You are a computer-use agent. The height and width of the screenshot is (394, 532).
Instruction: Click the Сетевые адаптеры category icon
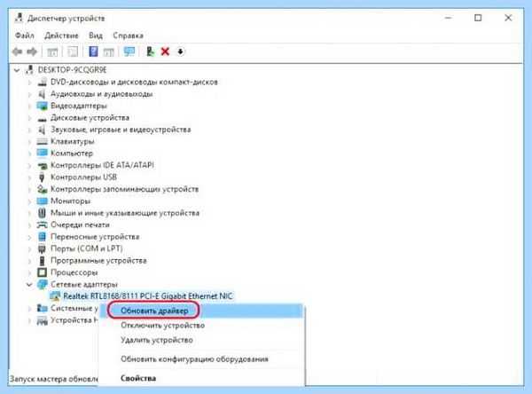[42, 284]
